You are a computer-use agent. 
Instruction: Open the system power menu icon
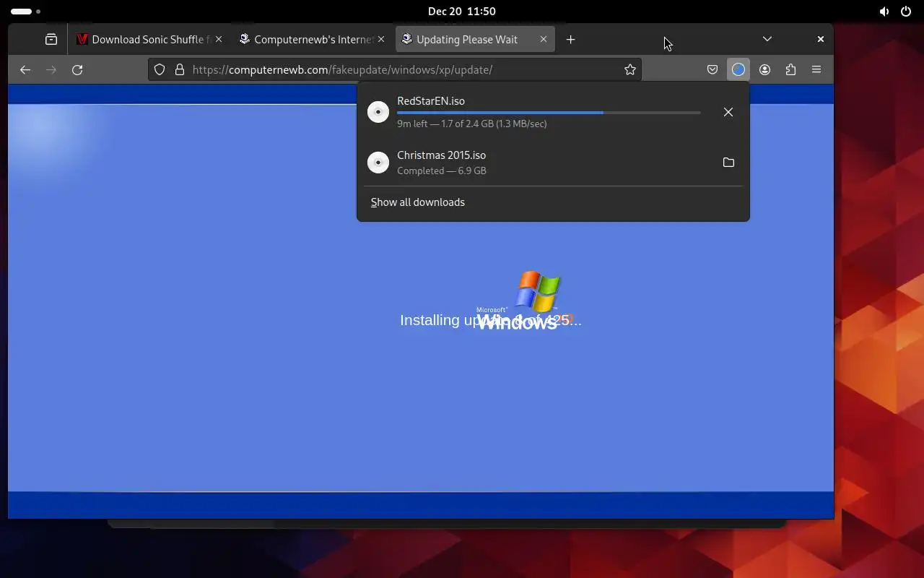906,12
